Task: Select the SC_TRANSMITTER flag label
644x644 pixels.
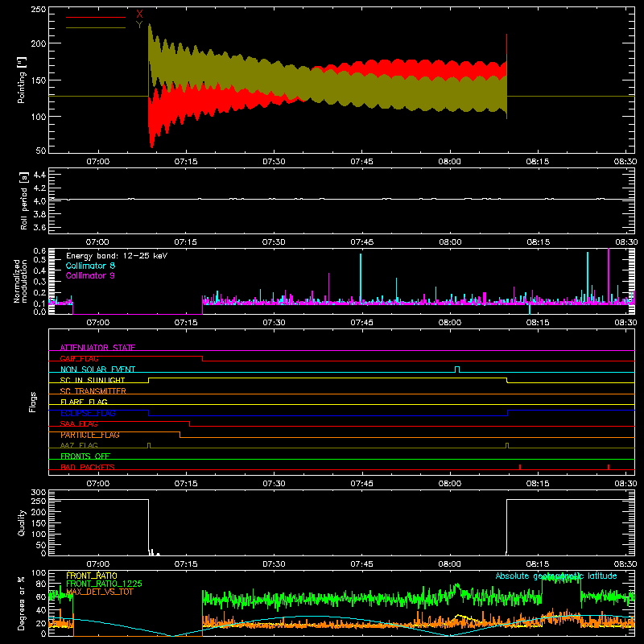Action: pyautogui.click(x=93, y=391)
